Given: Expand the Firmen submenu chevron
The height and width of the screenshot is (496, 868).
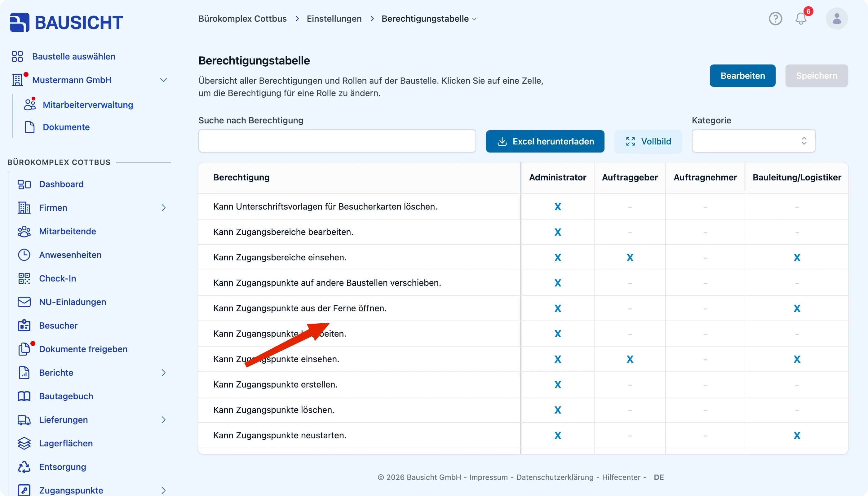Looking at the screenshot, I should pos(163,208).
